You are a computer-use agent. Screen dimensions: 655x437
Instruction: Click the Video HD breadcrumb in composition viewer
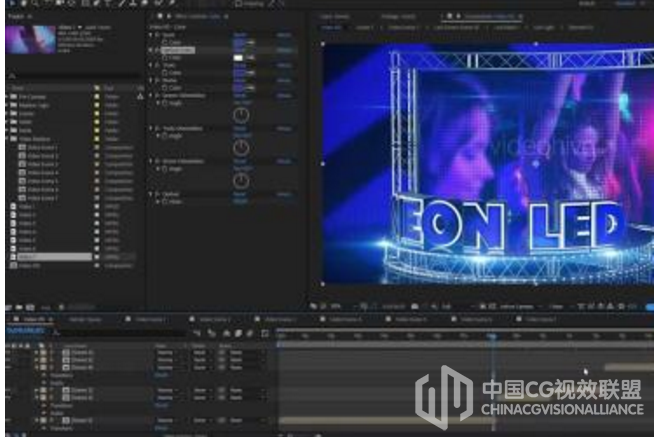[x=332, y=28]
